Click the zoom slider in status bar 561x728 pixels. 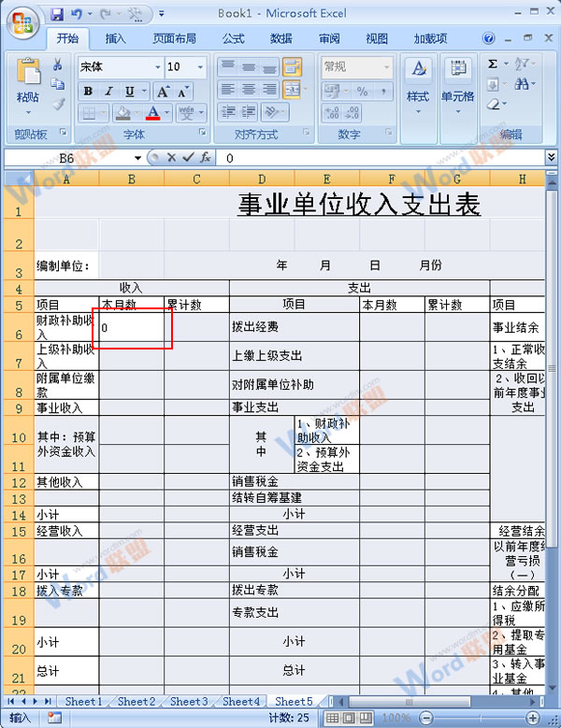[480, 718]
